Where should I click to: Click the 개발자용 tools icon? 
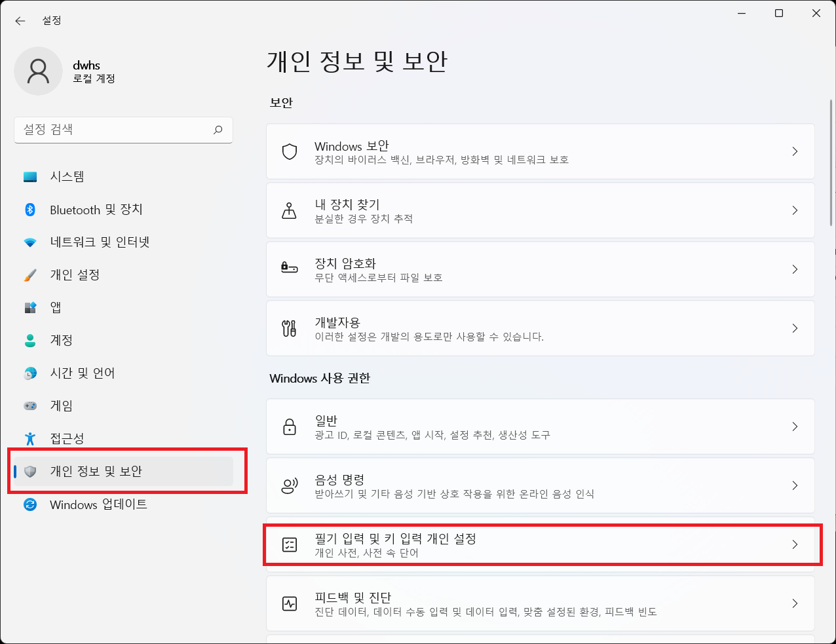pos(289,328)
